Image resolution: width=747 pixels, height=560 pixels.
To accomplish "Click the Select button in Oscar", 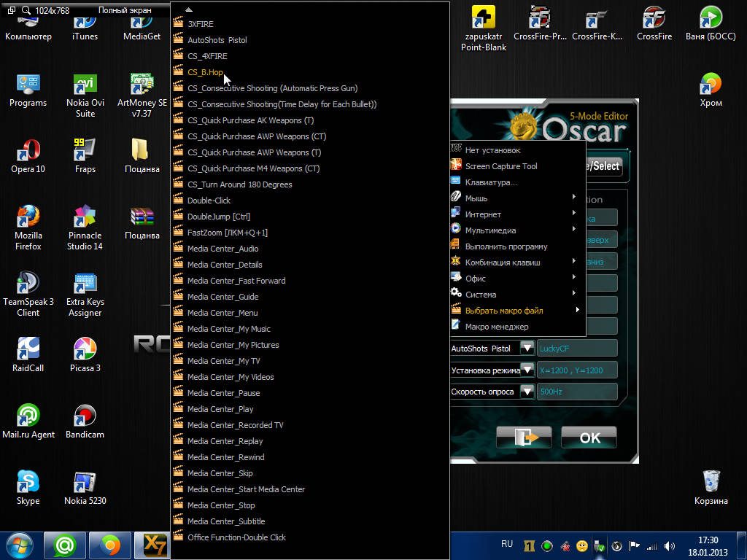I will click(x=603, y=166).
